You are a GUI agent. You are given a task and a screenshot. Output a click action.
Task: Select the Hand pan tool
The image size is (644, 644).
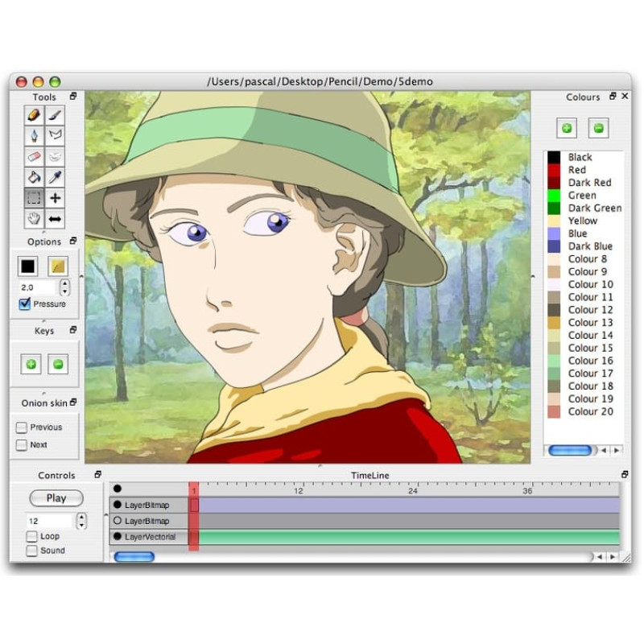34,219
